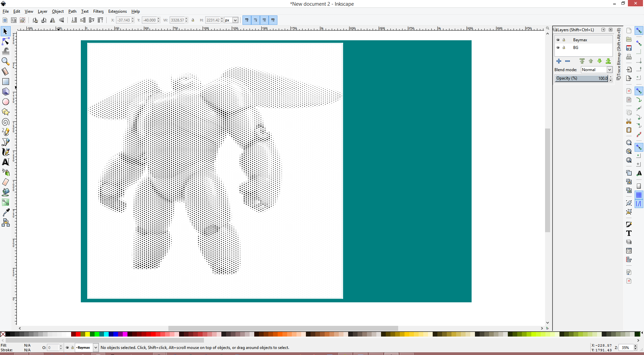This screenshot has height=355, width=644.
Task: Click rotate 90 degrees counter-clockwise icon
Action: pyautogui.click(x=35, y=20)
